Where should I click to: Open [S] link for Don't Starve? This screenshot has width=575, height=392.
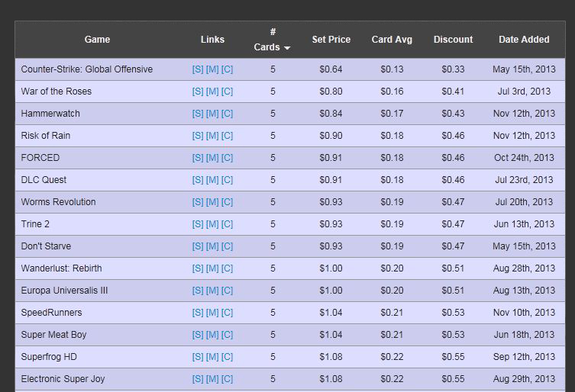[198, 246]
